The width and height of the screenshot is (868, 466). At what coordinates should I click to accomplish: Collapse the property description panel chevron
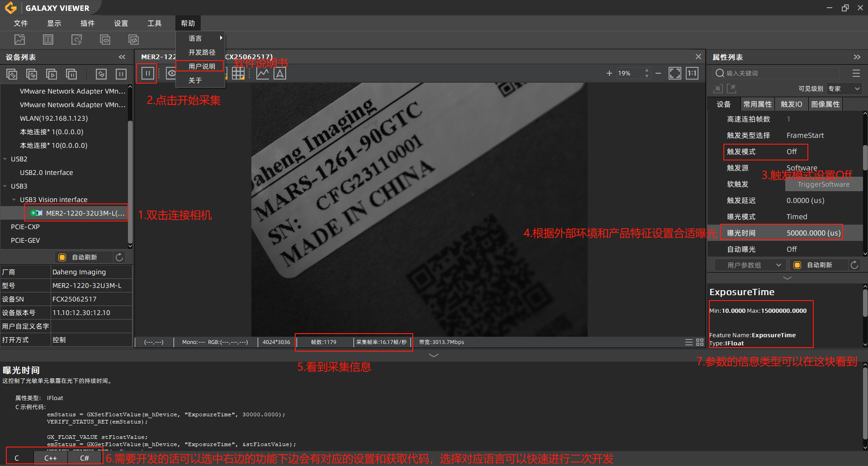787,278
